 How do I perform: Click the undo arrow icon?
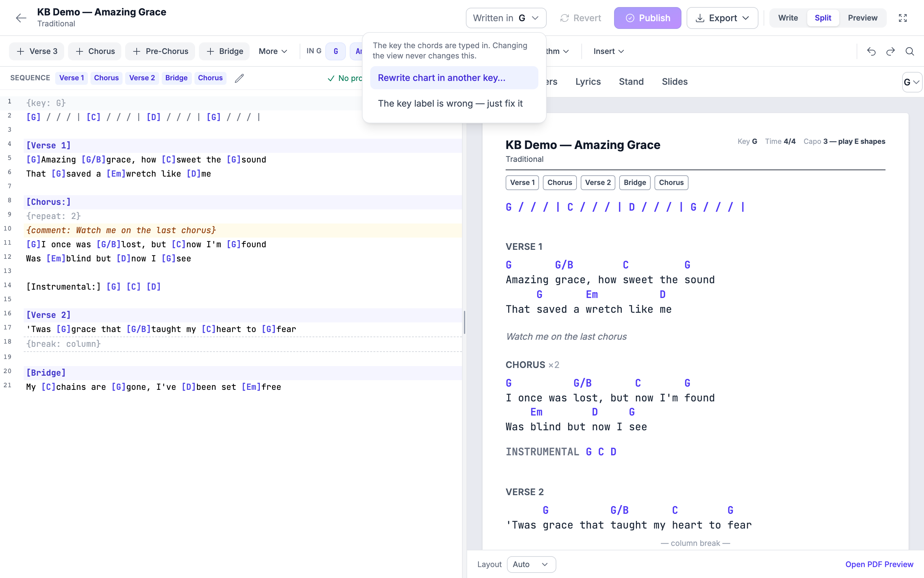pyautogui.click(x=871, y=51)
